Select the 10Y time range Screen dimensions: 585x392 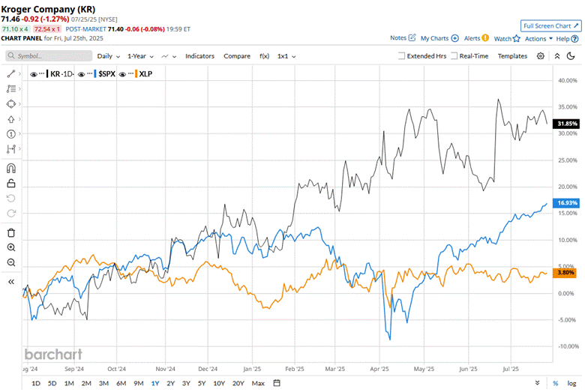pyautogui.click(x=219, y=383)
